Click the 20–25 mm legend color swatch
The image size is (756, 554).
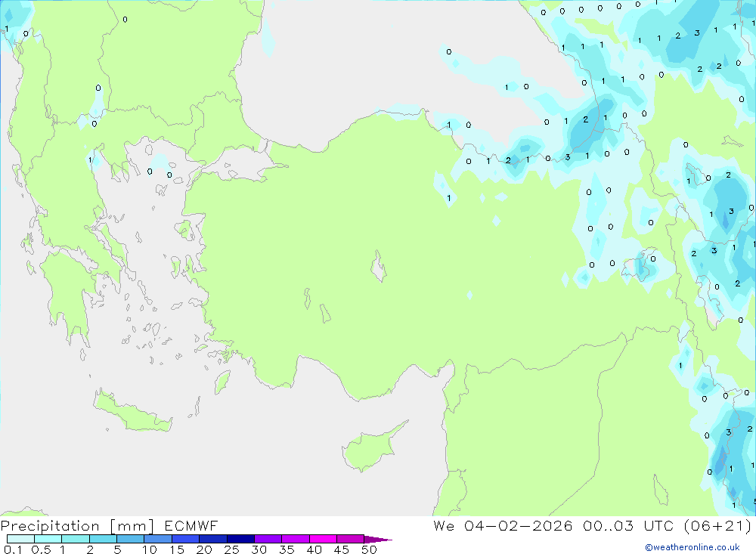(x=213, y=539)
